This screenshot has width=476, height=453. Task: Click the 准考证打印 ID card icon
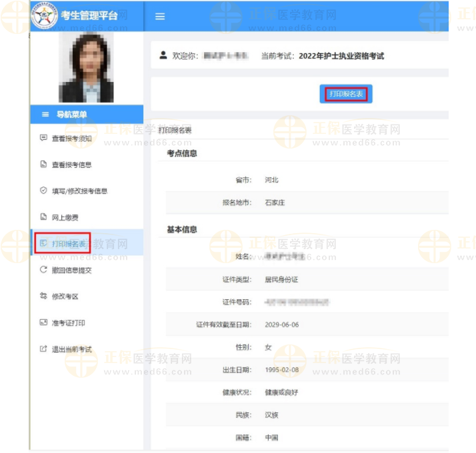click(x=44, y=322)
